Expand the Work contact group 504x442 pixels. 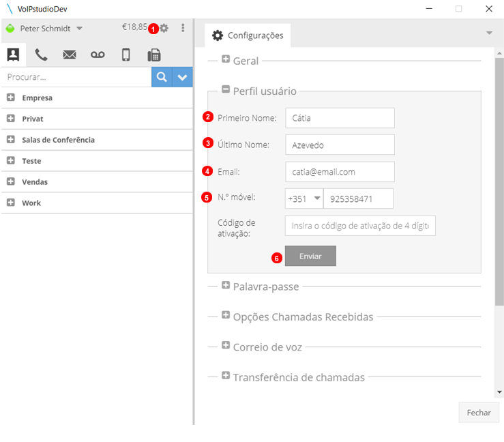[x=11, y=203]
